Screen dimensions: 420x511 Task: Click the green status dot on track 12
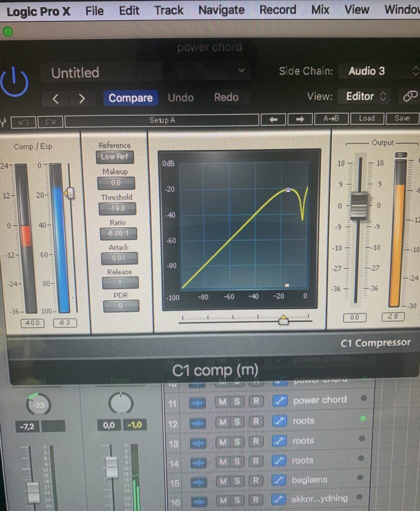(x=363, y=418)
